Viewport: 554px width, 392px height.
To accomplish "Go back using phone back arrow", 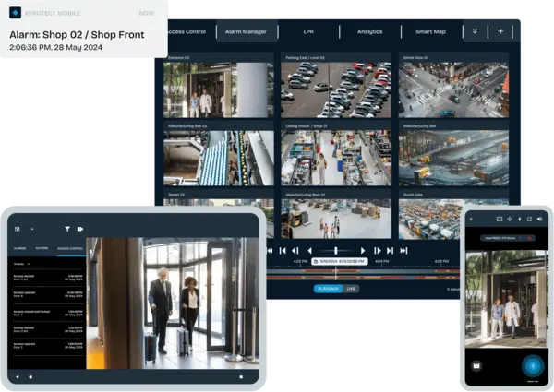I will pos(471,220).
